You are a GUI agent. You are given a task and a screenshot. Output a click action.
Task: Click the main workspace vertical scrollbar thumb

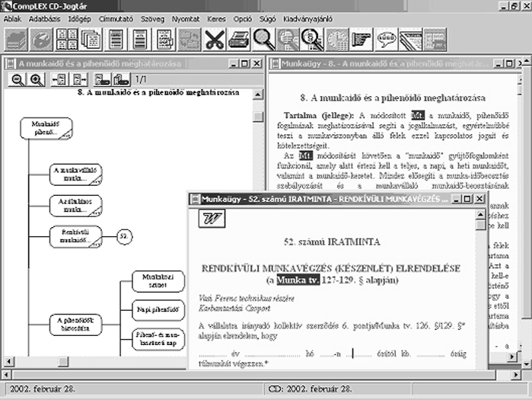pyautogui.click(x=527, y=193)
